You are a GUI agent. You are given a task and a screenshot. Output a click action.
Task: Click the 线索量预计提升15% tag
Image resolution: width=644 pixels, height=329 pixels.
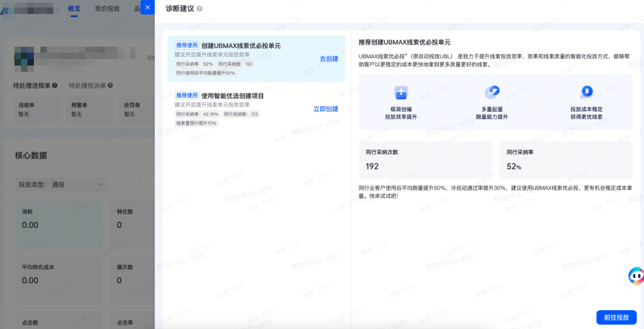click(197, 123)
